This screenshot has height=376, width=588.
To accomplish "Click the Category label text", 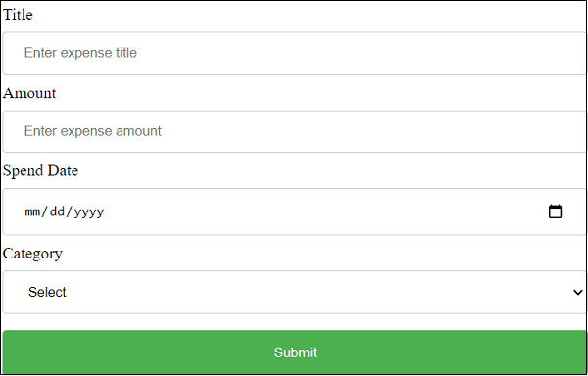I will tap(32, 254).
